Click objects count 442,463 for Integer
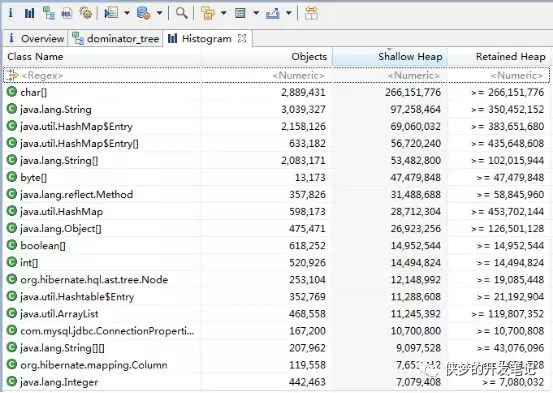This screenshot has height=393, width=553. pos(307,382)
